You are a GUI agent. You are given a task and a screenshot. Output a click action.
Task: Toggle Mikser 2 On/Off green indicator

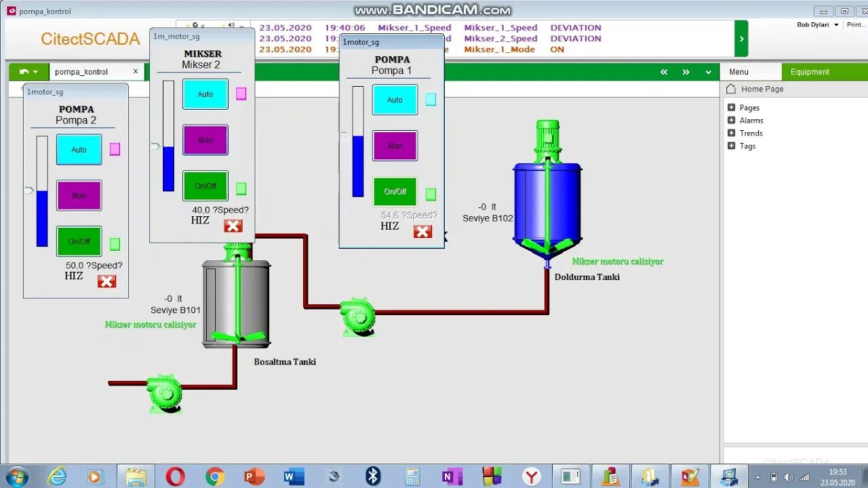click(x=241, y=188)
